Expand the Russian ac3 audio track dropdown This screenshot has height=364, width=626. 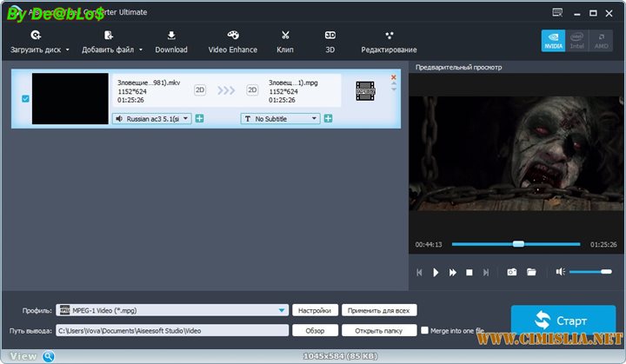click(152, 118)
